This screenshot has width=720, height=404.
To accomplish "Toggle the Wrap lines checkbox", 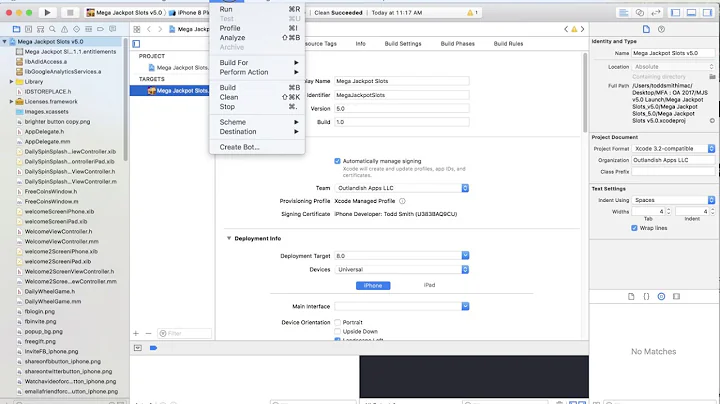I will [633, 227].
